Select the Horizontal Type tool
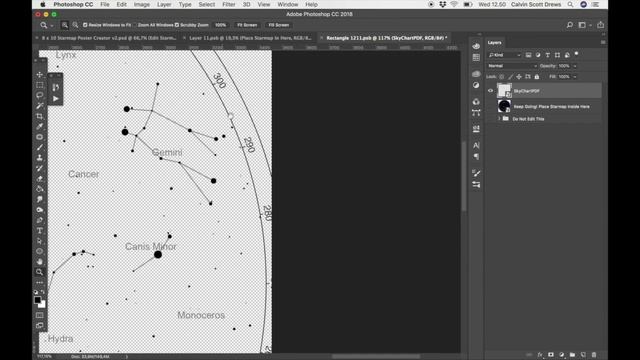The image size is (640, 360). point(40,231)
